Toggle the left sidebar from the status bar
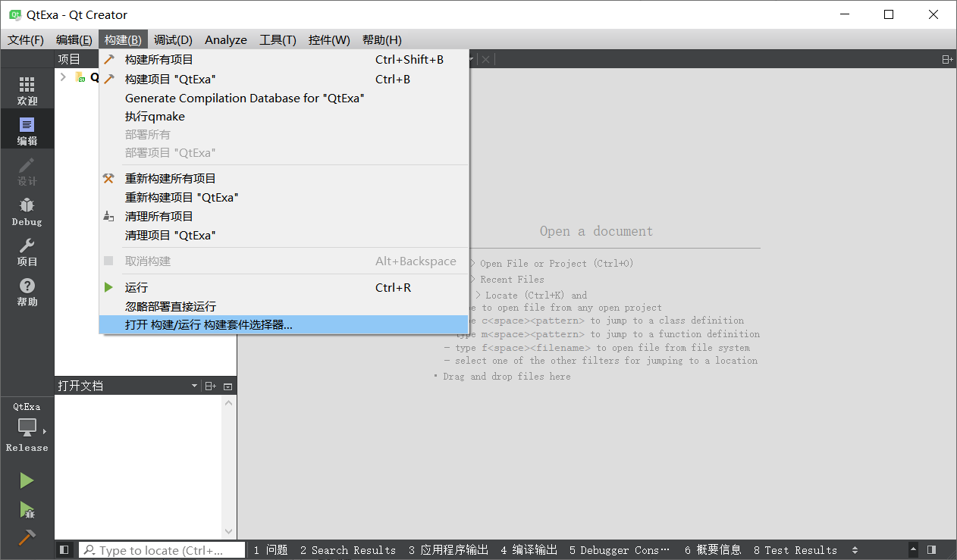The width and height of the screenshot is (957, 560). (x=64, y=550)
